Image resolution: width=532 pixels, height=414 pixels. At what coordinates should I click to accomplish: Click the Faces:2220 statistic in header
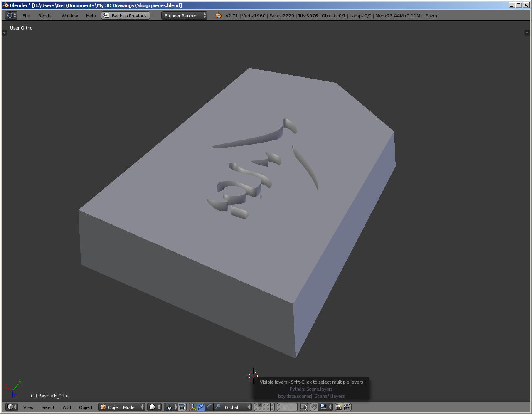(x=281, y=16)
